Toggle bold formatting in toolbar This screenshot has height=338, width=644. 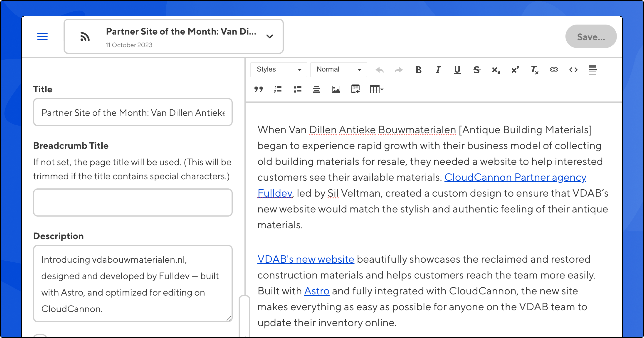pos(418,70)
